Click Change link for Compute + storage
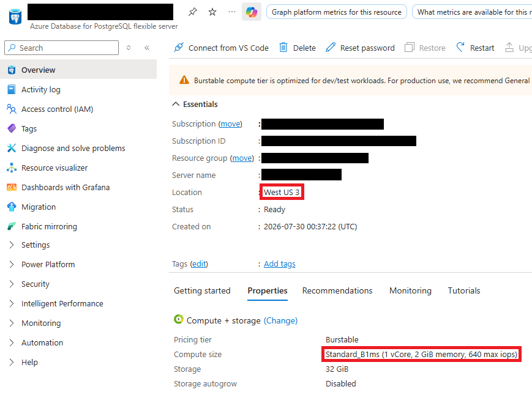The image size is (532, 395). (280, 321)
